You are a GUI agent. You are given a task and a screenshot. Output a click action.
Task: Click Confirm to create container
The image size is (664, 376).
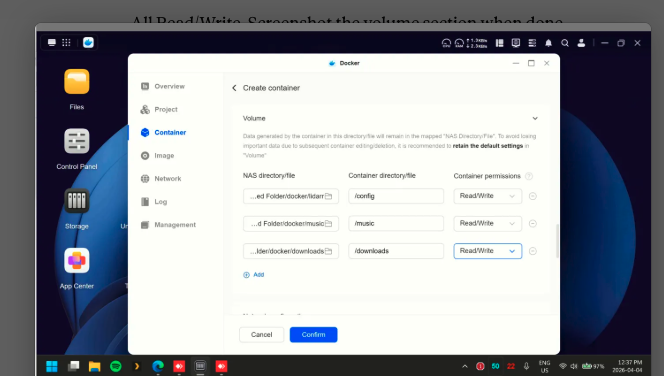(313, 335)
